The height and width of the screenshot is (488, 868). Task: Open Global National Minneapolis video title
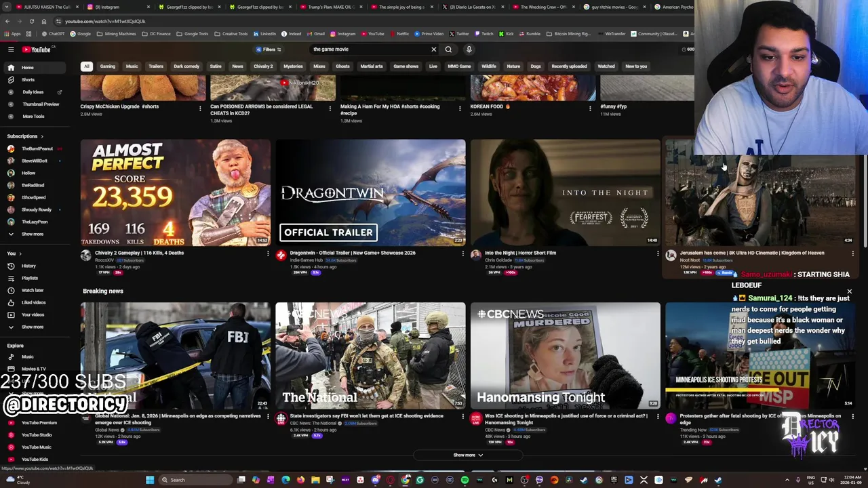click(x=178, y=419)
